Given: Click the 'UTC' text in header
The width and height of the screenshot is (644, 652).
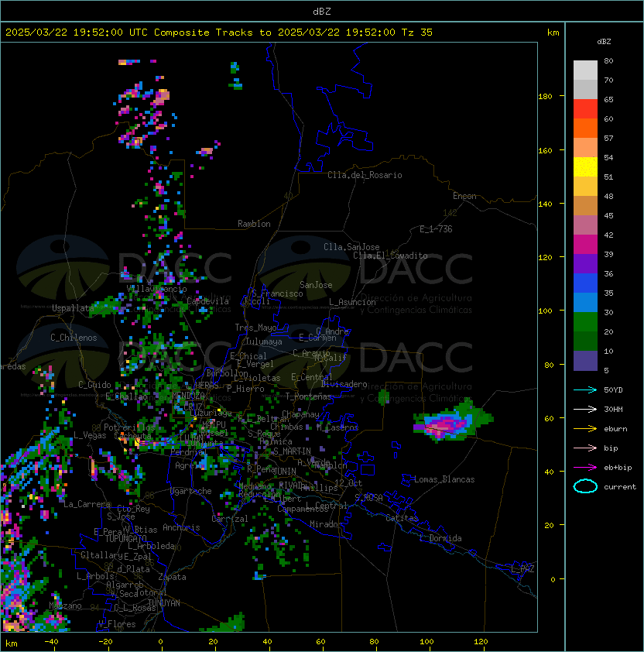Looking at the screenshot, I should (139, 33).
